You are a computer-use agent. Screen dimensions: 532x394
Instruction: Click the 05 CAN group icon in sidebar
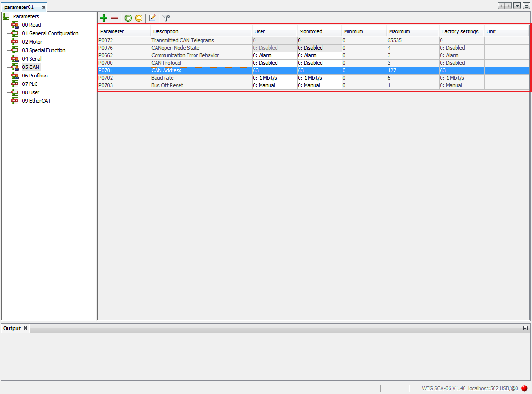(14, 67)
